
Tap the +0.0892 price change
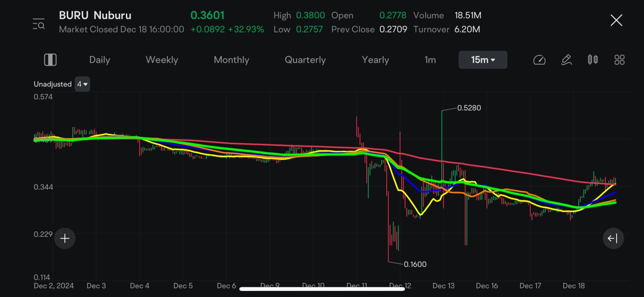pos(208,29)
